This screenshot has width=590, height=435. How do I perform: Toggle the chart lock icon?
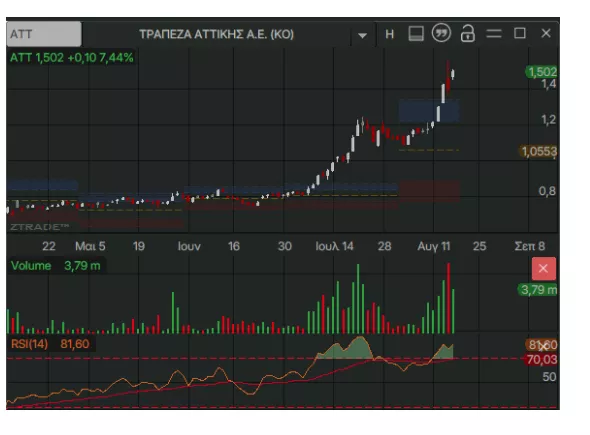[467, 33]
